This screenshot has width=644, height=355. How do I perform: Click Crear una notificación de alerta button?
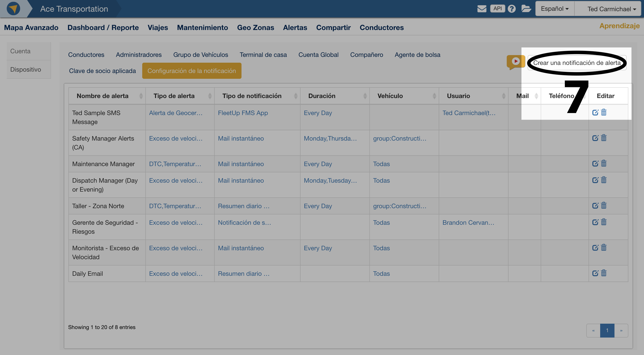click(577, 63)
